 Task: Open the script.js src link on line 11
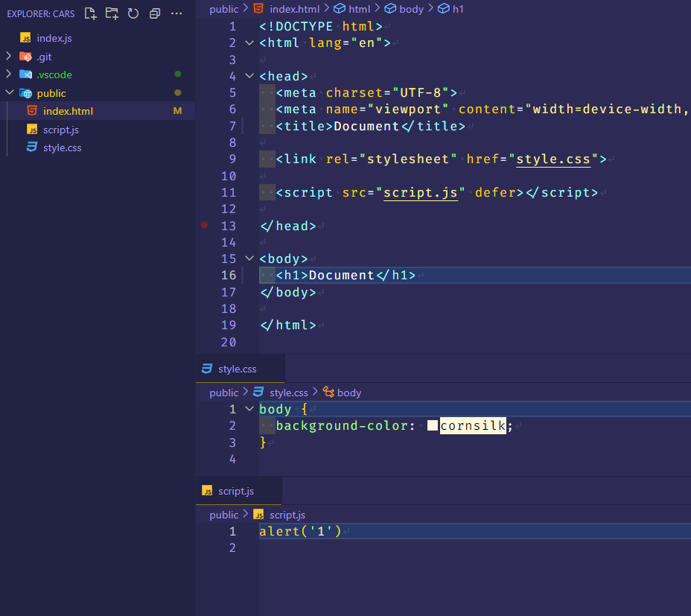[421, 193]
